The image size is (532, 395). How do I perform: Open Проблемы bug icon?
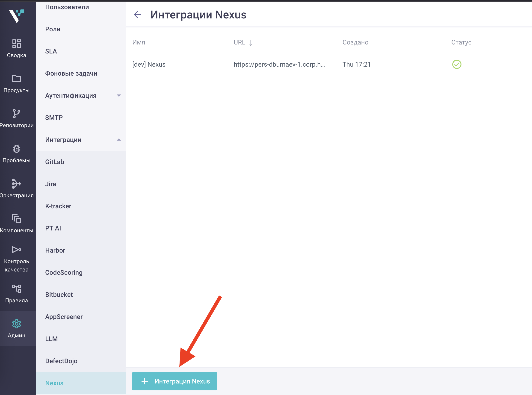(x=17, y=149)
